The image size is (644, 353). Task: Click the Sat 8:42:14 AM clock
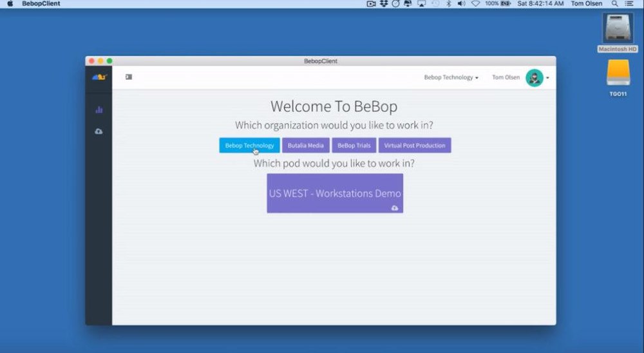coord(540,4)
